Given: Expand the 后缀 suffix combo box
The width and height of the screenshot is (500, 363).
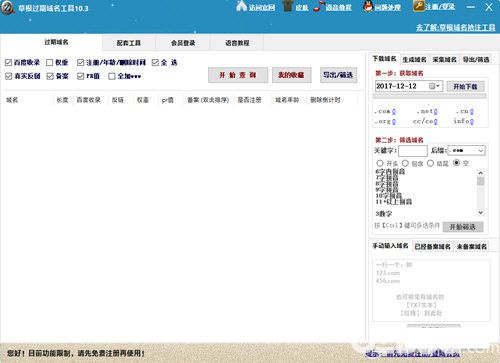Looking at the screenshot, I should coord(480,151).
